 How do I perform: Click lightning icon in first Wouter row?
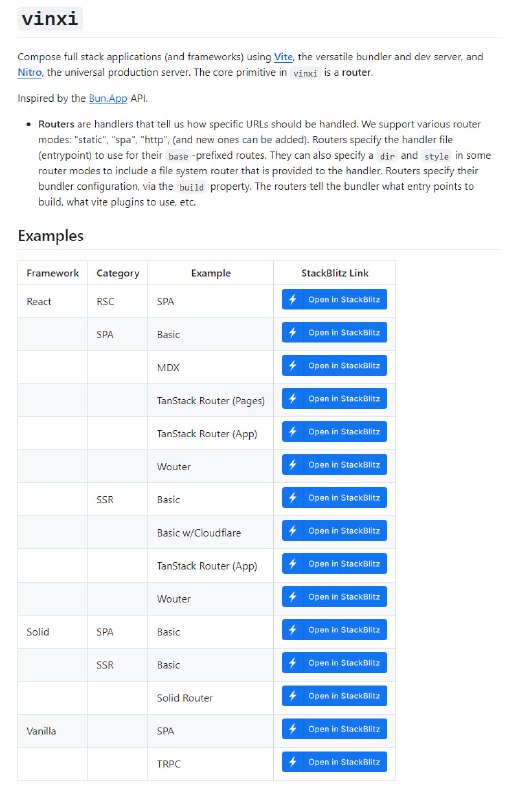click(x=293, y=465)
